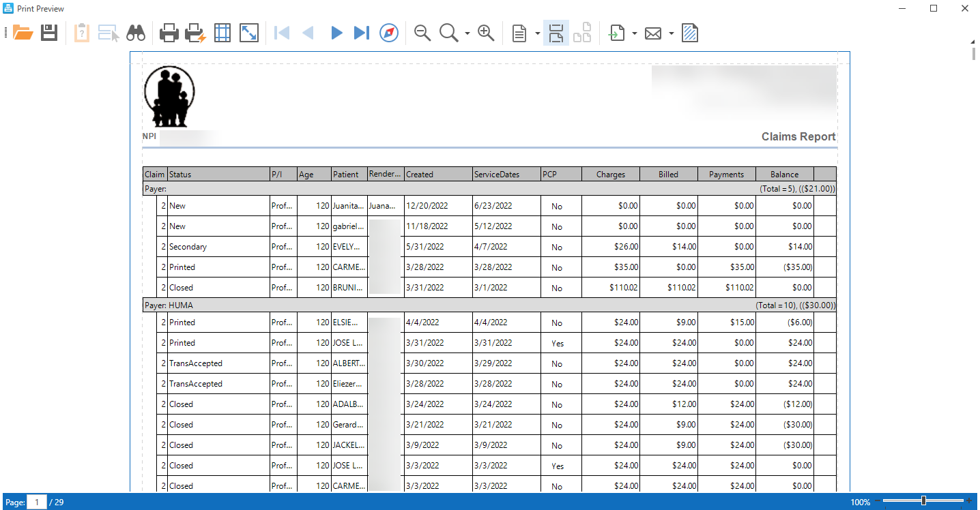Toggle the navigation pane compass icon
This screenshot has height=510, width=980.
click(x=389, y=33)
